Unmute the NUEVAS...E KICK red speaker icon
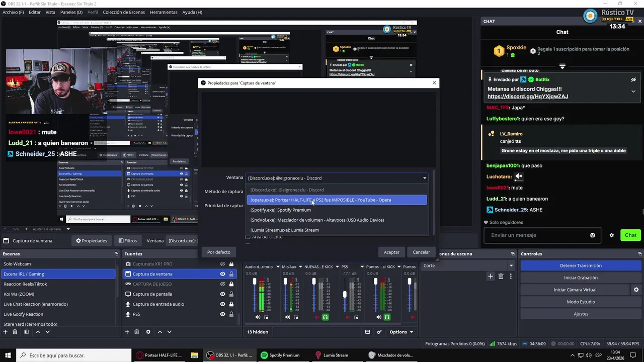Viewport: 644px width, 362px height. [317, 317]
